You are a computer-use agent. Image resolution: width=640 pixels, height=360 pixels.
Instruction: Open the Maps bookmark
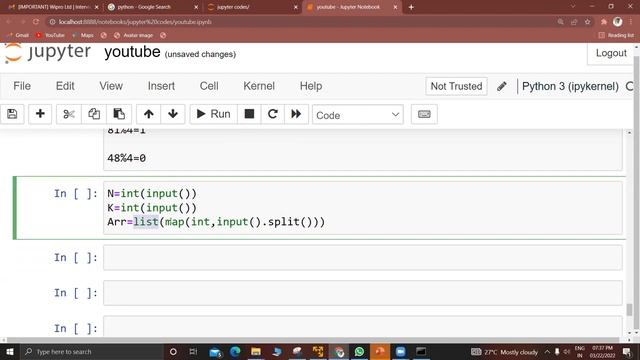[x=83, y=35]
